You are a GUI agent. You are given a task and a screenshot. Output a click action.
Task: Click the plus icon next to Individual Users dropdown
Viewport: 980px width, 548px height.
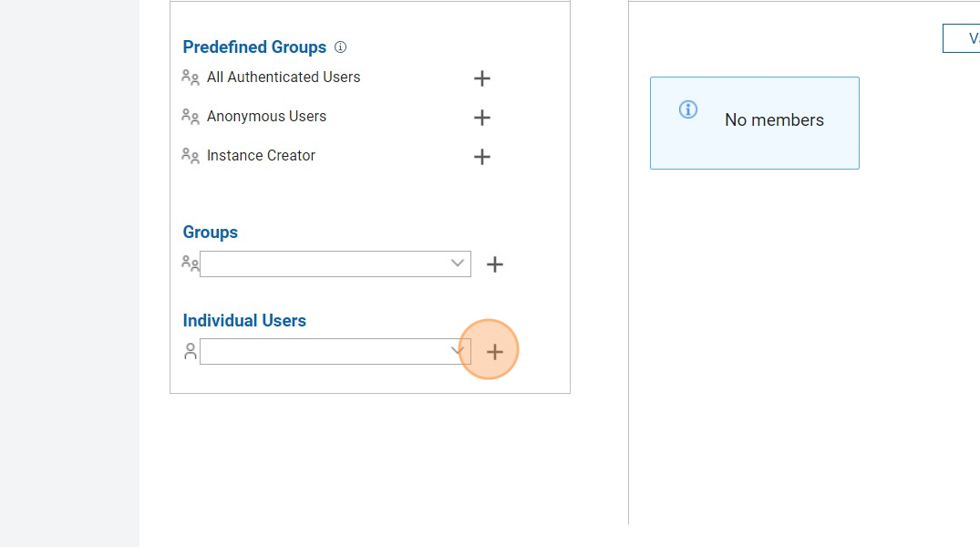click(495, 352)
